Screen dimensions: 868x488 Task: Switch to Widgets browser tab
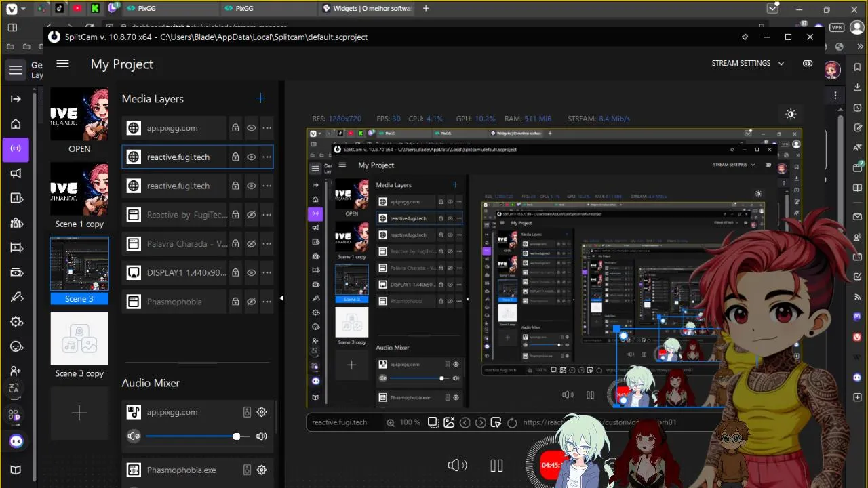[368, 9]
